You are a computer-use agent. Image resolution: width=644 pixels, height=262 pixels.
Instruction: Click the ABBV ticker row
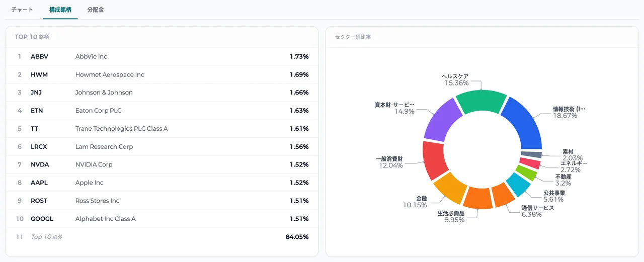pos(162,57)
